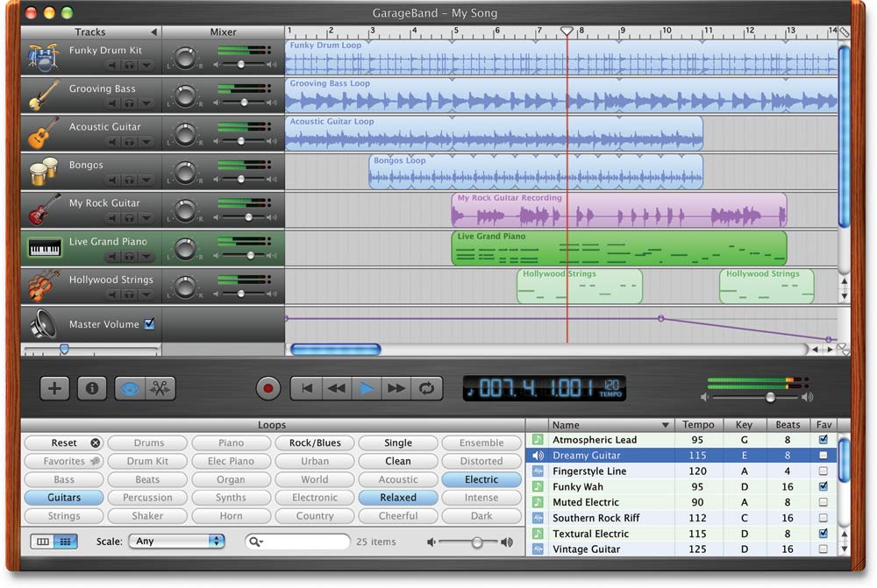Viewport: 877px width, 588px height.
Task: Fast forward the playhead
Action: point(396,388)
